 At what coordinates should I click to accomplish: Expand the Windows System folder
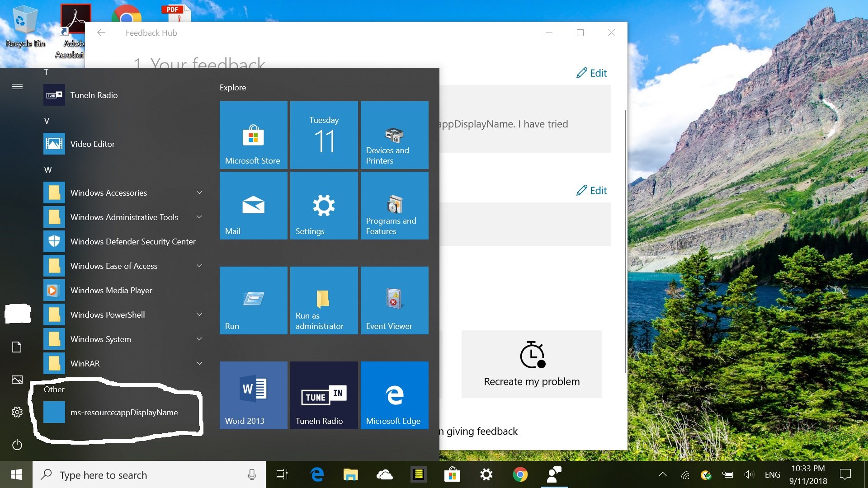point(125,339)
